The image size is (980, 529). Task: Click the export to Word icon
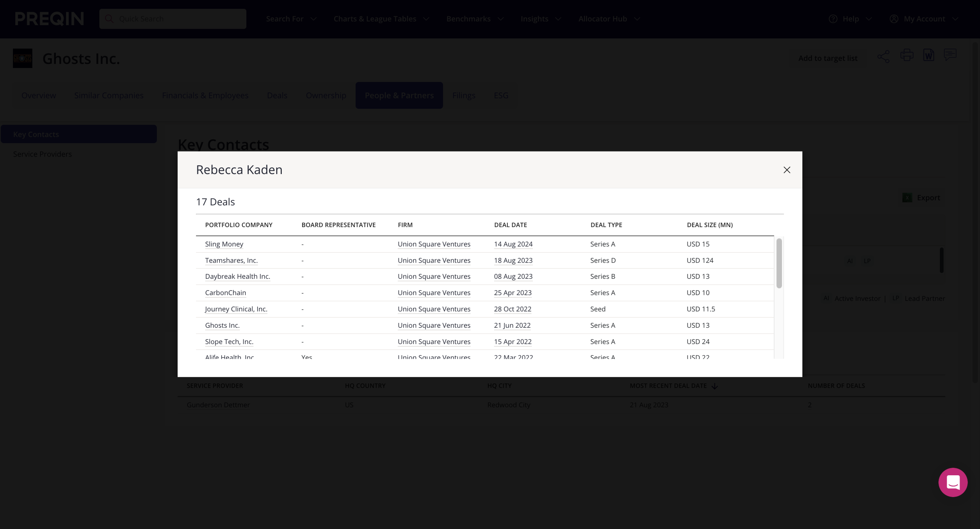tap(928, 55)
